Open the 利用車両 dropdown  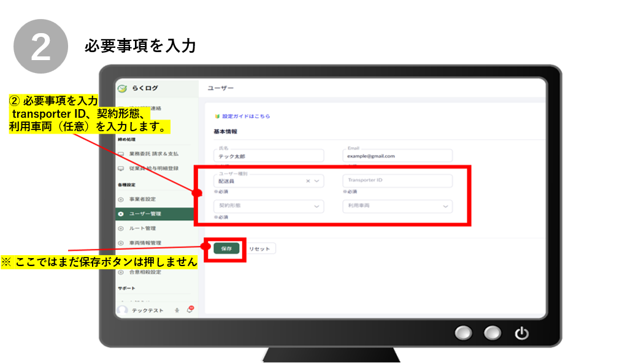click(x=397, y=206)
